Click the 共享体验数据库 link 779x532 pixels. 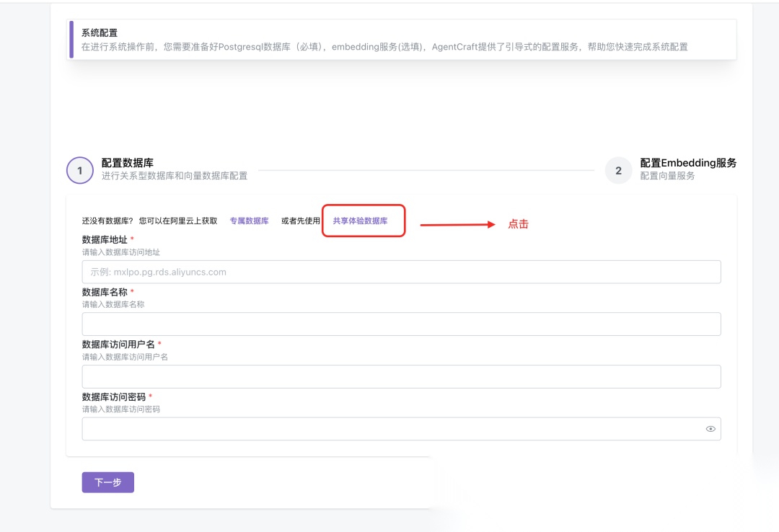click(x=360, y=221)
